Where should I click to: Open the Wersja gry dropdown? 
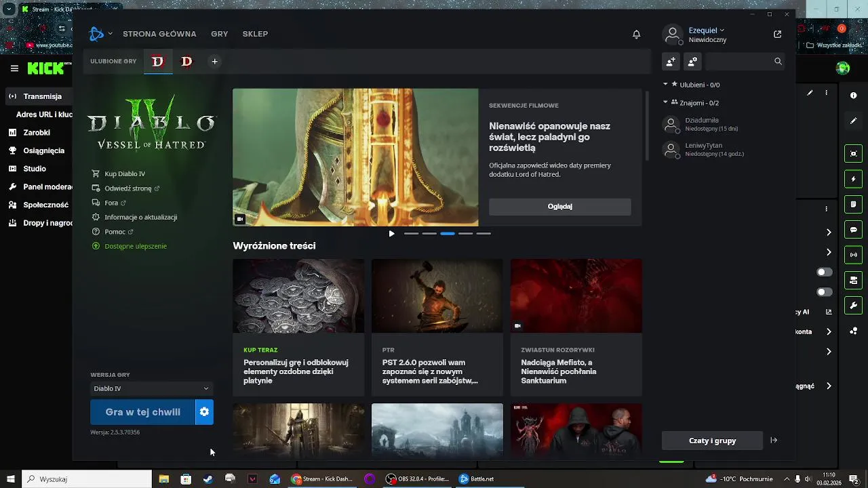151,388
